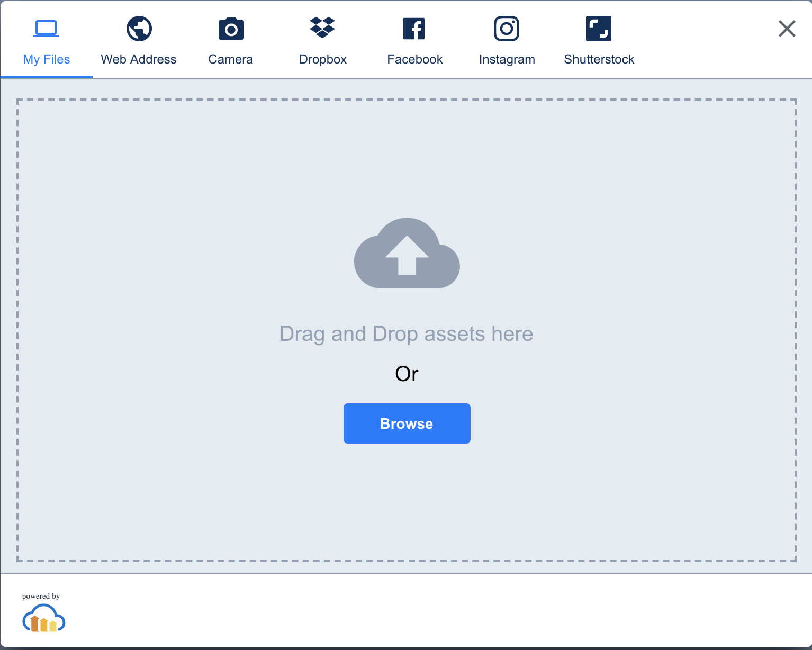Switch to the Camera tab
Image resolution: width=812 pixels, height=650 pixels.
[x=230, y=59]
